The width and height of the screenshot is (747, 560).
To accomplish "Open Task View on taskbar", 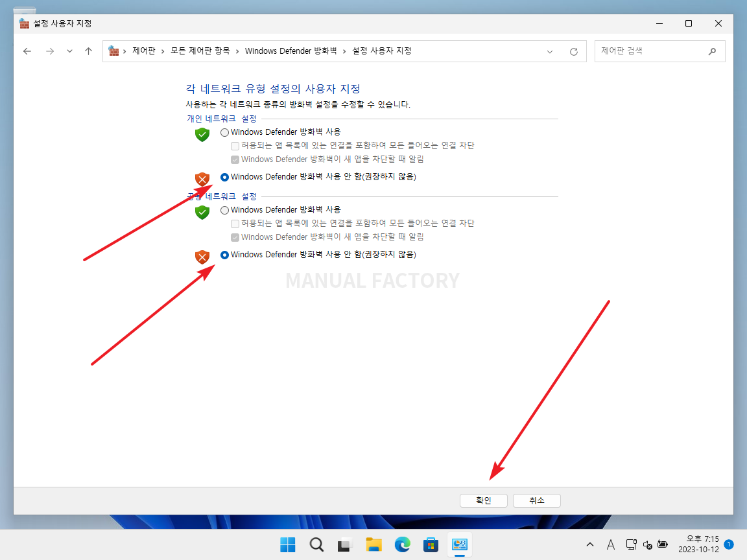I will [x=344, y=544].
